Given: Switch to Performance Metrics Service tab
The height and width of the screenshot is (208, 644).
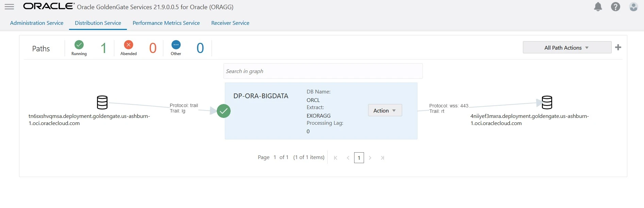Looking at the screenshot, I should coord(166,23).
